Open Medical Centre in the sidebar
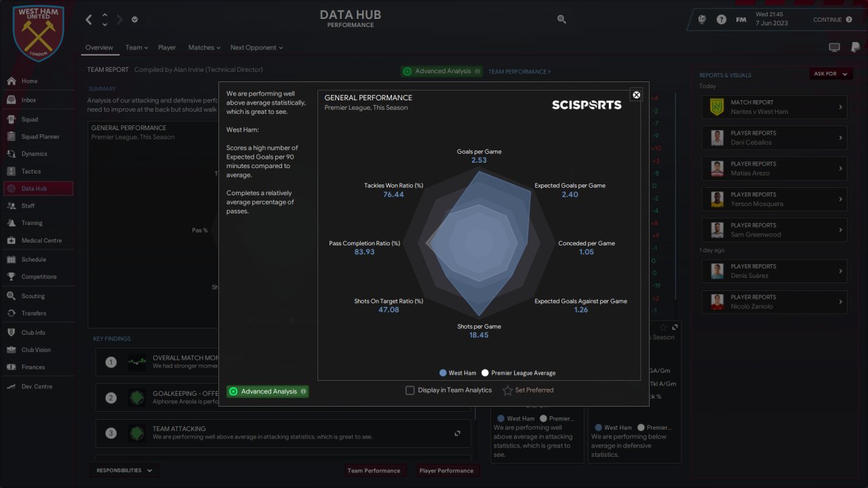The image size is (868, 488). [37, 241]
